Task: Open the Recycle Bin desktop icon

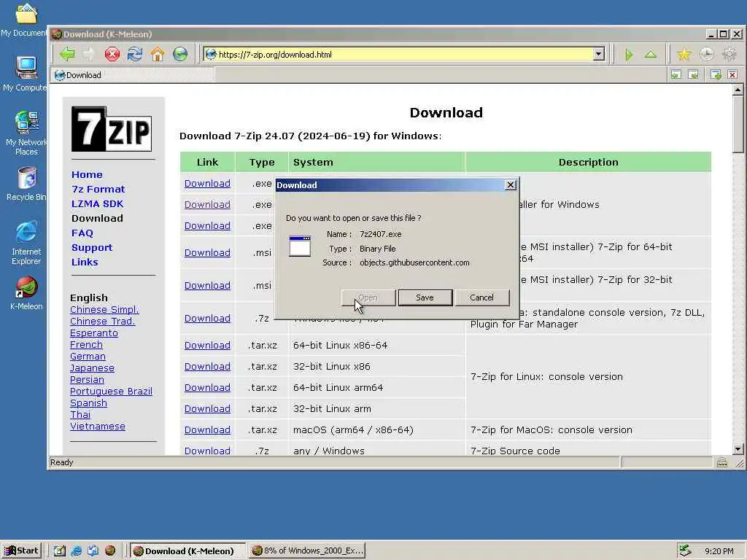Action: point(26,184)
